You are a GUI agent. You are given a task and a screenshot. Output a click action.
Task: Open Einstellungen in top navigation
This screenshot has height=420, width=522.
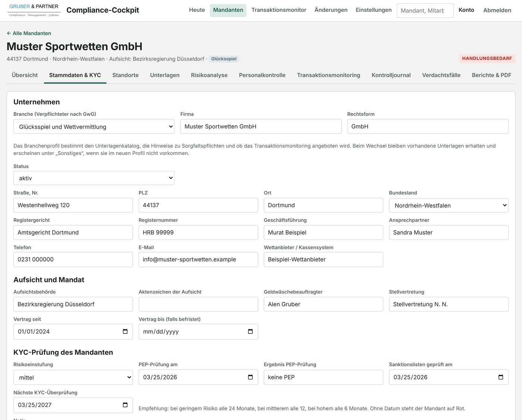374,10
